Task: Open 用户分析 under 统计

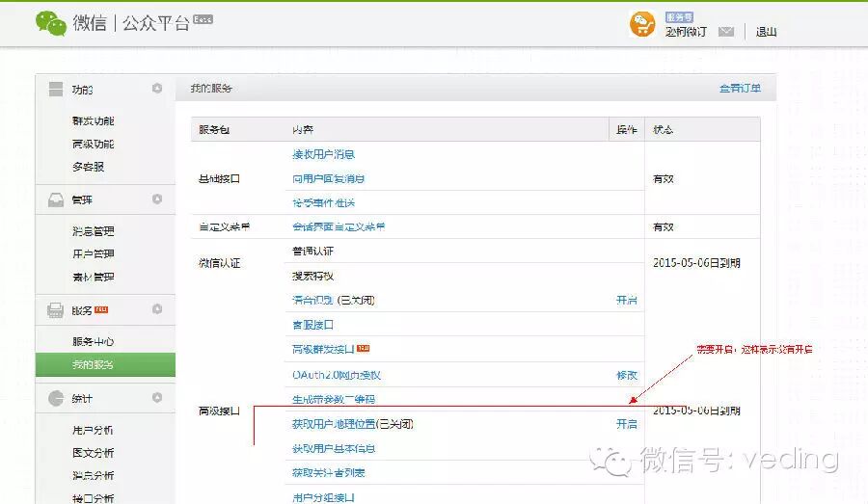Action: point(93,430)
